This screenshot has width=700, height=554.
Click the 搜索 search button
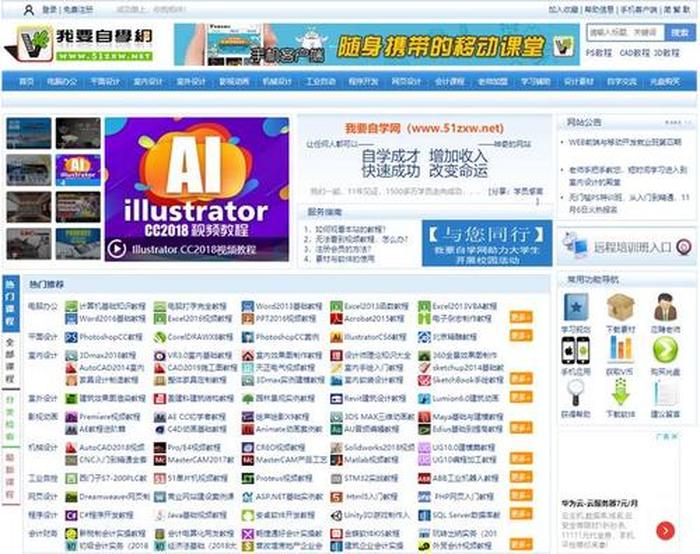[x=680, y=33]
